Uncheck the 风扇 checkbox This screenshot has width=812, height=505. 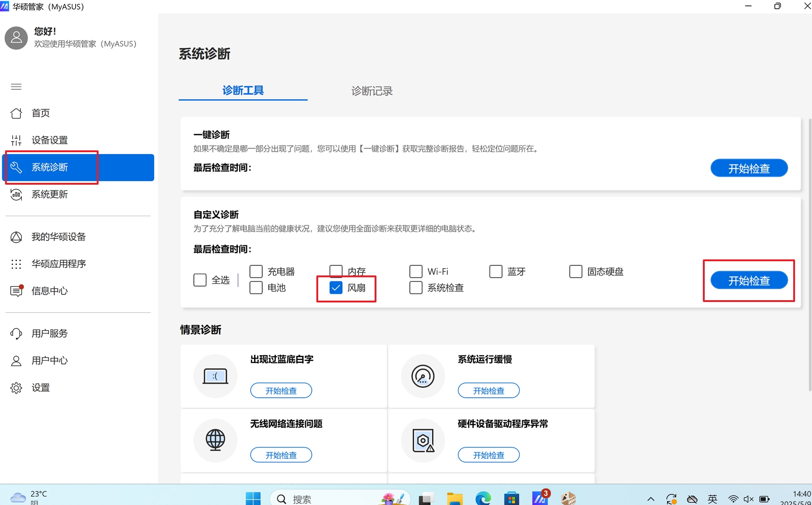point(336,287)
